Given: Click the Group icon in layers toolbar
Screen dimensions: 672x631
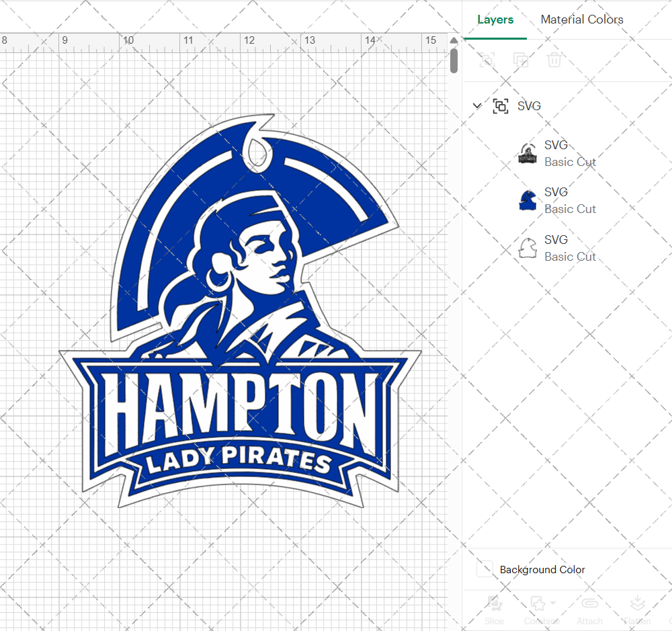Looking at the screenshot, I should click(x=487, y=60).
